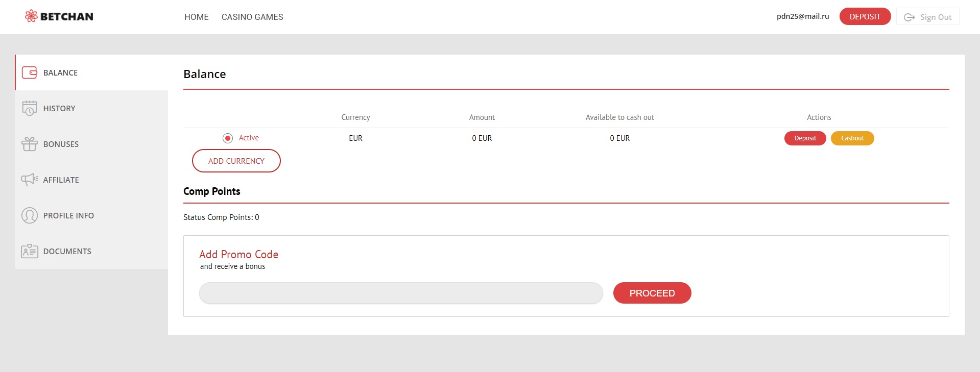Click the Bonuses gift box icon
This screenshot has height=372, width=980.
point(30,144)
